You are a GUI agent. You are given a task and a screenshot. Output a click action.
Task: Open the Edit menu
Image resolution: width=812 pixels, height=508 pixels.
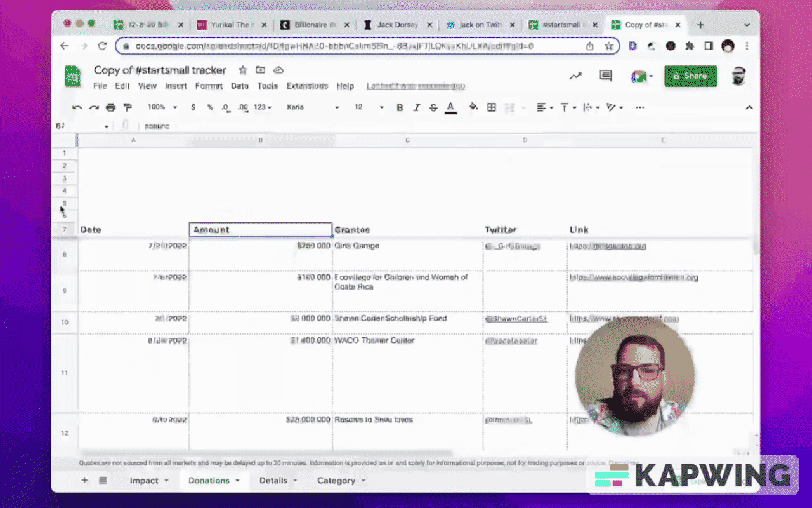point(122,86)
